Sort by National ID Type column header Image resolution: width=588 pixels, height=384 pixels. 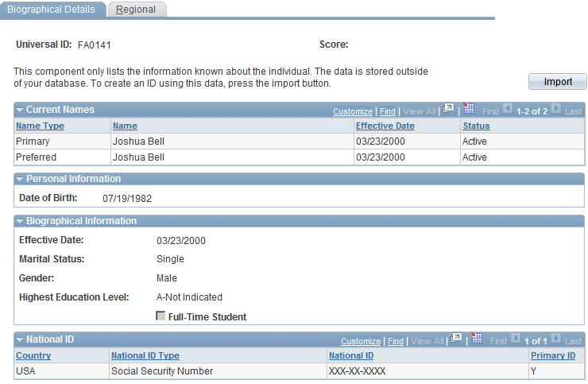[145, 355]
